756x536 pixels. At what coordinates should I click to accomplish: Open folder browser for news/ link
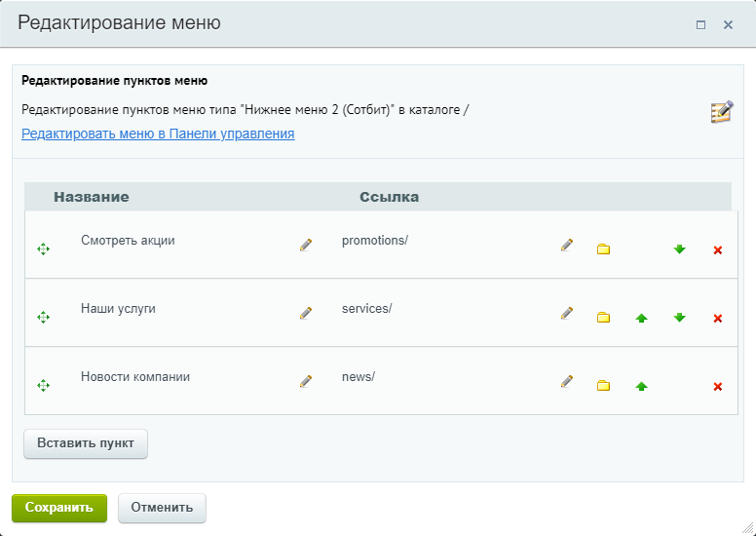[x=603, y=386]
